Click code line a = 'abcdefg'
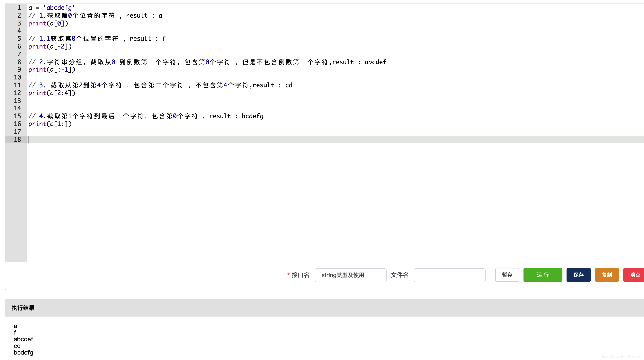The width and height of the screenshot is (644, 360). coord(51,8)
